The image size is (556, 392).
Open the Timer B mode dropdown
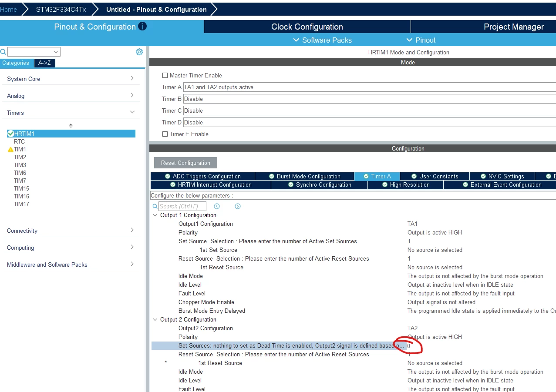click(369, 99)
